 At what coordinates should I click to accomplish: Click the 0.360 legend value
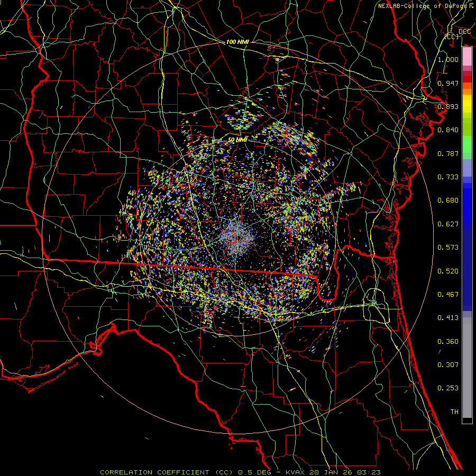[448, 342]
